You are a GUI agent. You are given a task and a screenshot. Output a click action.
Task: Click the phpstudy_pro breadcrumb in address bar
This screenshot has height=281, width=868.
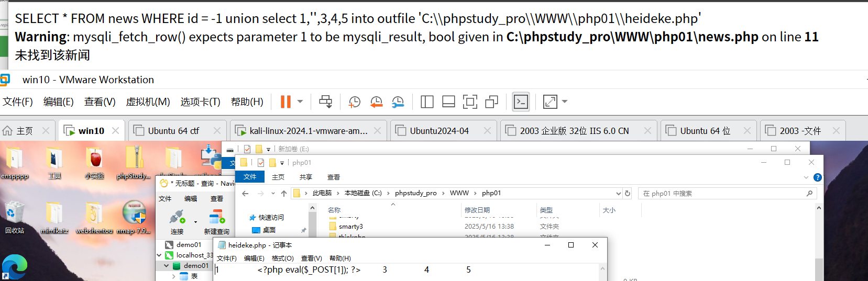(x=415, y=193)
